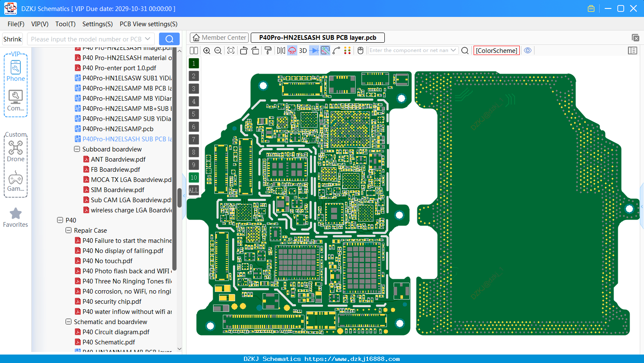Screen dimensions: 644x363
Task: Click the close-tabs icon right of tab bar
Action: [x=635, y=38]
